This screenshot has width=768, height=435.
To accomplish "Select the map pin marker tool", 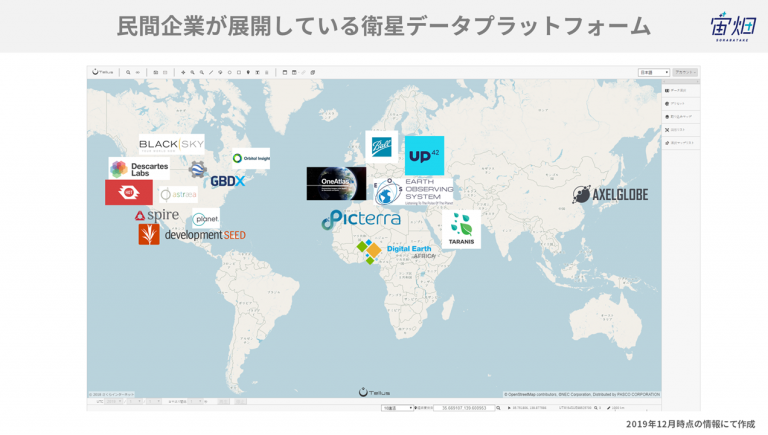I will 248,72.
